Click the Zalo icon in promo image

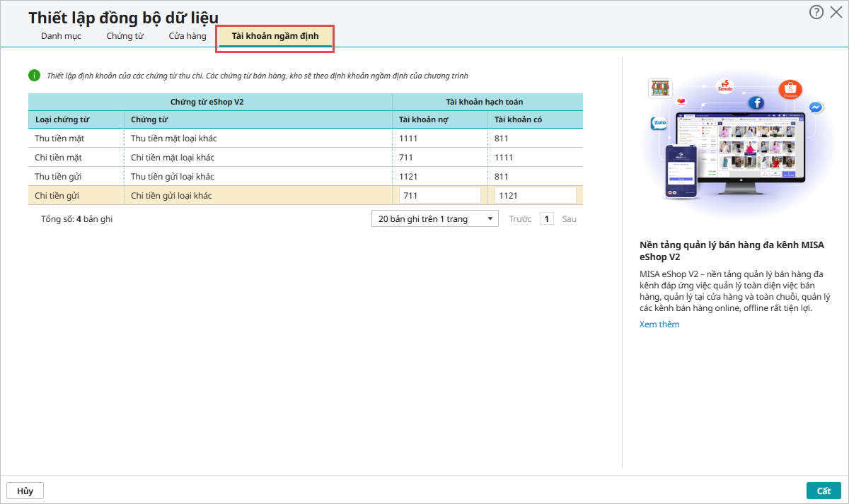click(659, 123)
